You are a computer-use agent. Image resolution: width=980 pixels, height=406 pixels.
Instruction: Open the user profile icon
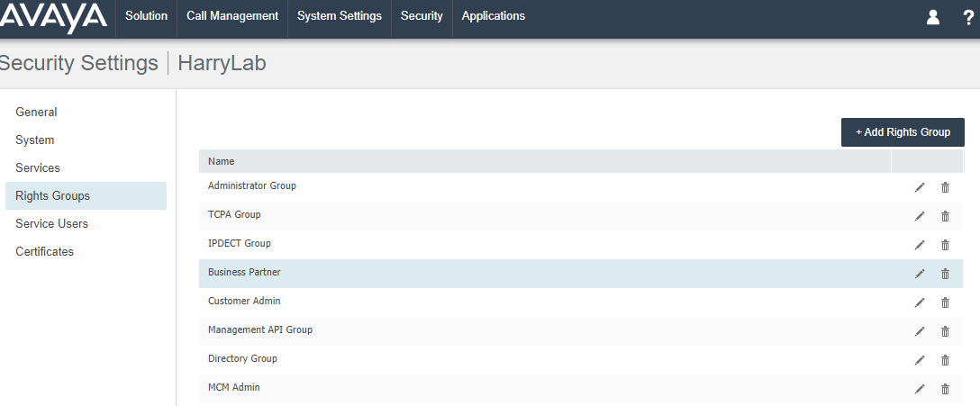(x=932, y=17)
